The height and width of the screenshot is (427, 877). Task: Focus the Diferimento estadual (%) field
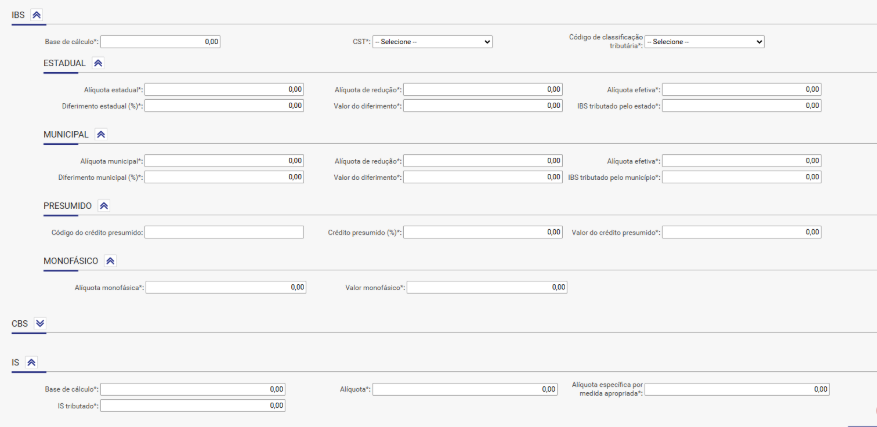223,105
